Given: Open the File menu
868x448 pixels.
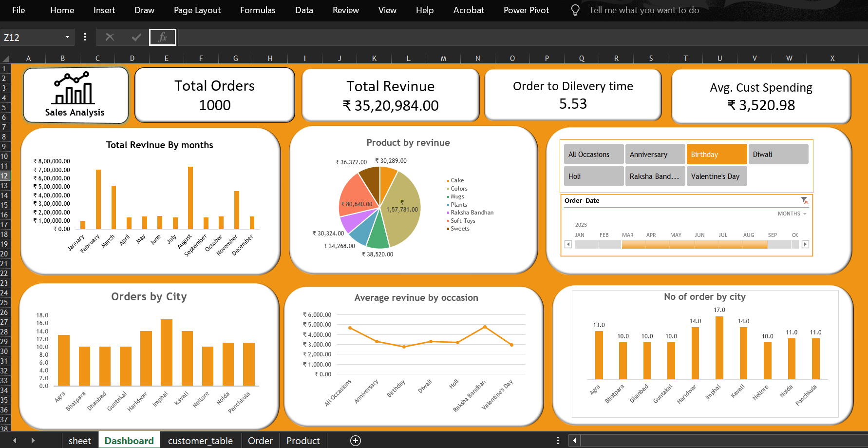Looking at the screenshot, I should click(x=19, y=10).
